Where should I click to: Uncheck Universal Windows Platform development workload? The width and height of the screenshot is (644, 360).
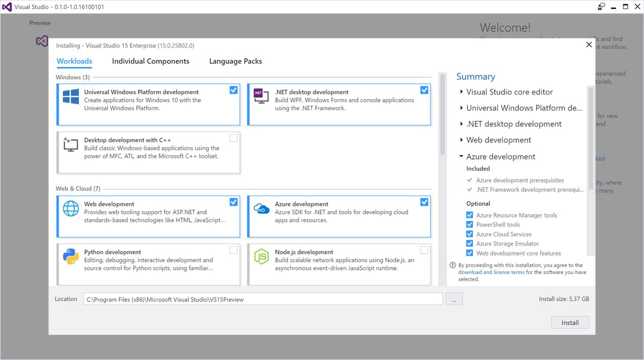point(233,90)
